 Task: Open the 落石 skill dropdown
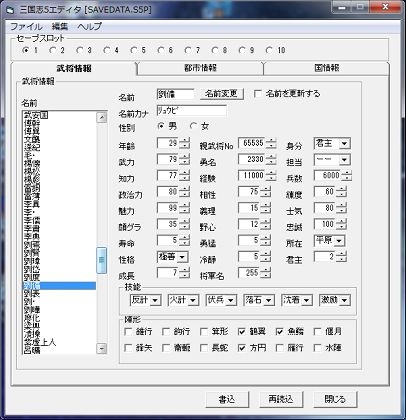click(269, 300)
